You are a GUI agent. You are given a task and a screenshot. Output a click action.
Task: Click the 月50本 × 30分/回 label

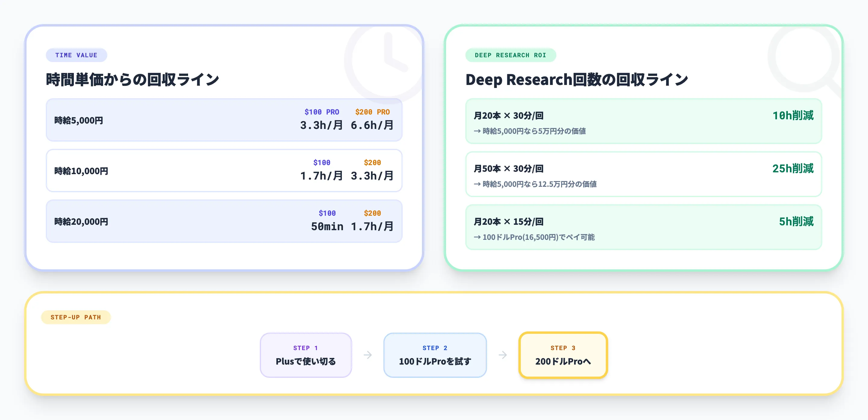(508, 168)
